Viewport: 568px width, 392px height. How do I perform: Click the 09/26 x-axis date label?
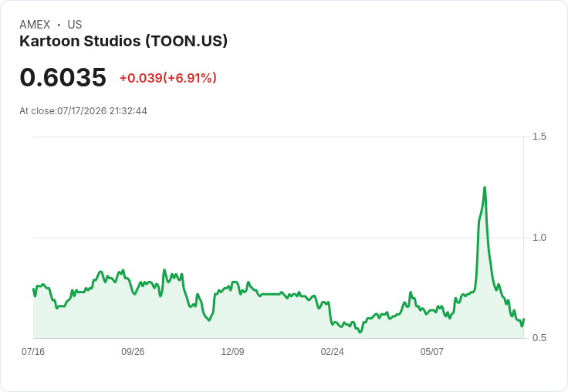click(133, 352)
